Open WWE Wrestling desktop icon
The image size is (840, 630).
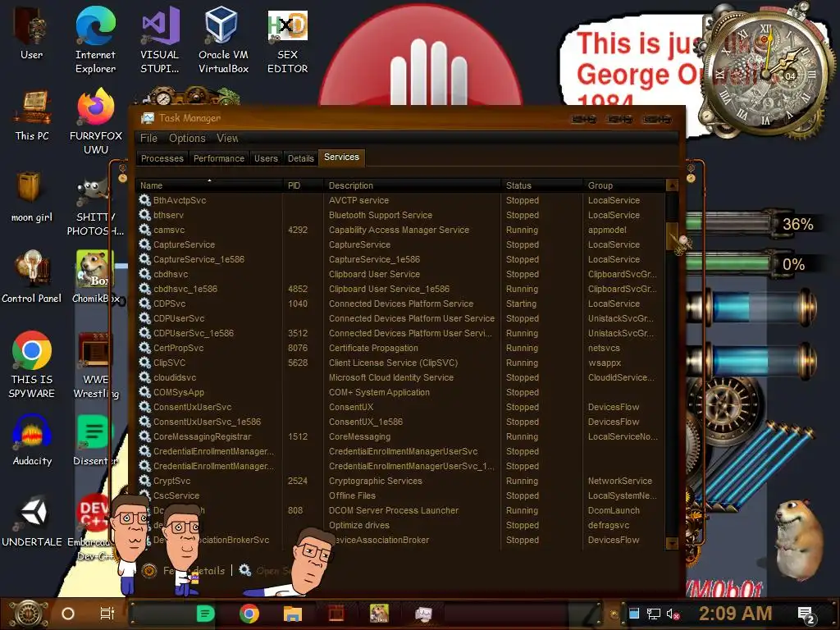click(96, 364)
